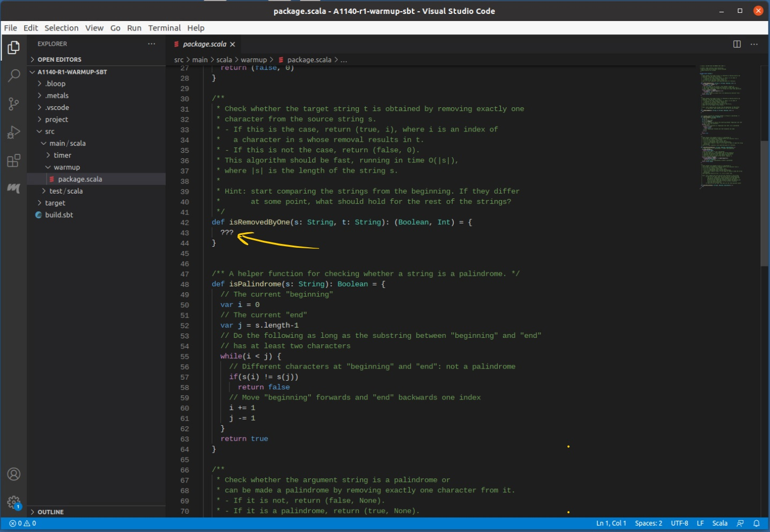770x532 pixels.
Task: Expand the OPEN EDITORS section
Action: (59, 60)
